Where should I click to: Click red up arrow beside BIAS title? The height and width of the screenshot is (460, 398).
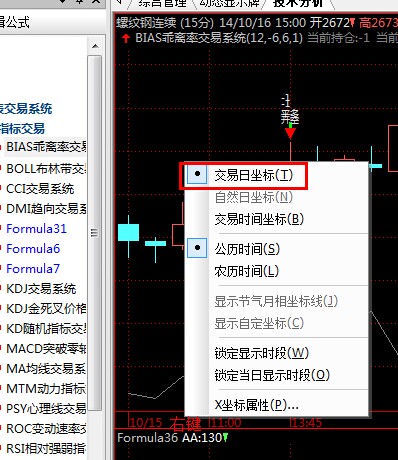(126, 39)
